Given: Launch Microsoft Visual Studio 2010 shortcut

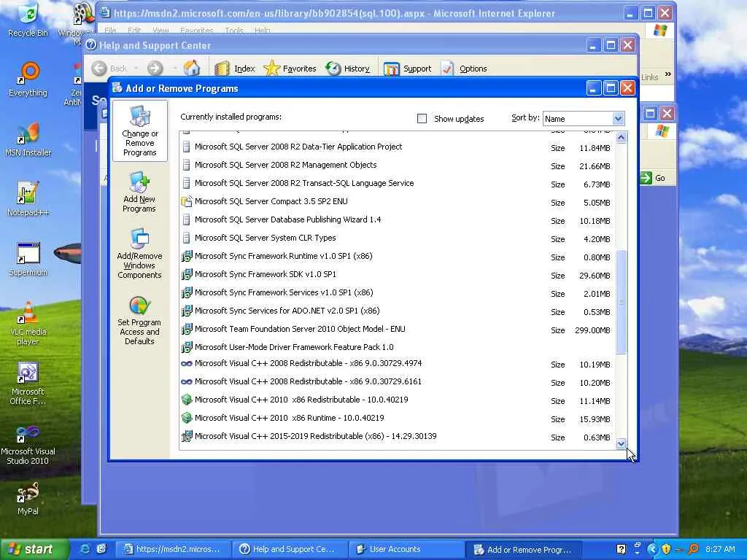Looking at the screenshot, I should (28, 444).
